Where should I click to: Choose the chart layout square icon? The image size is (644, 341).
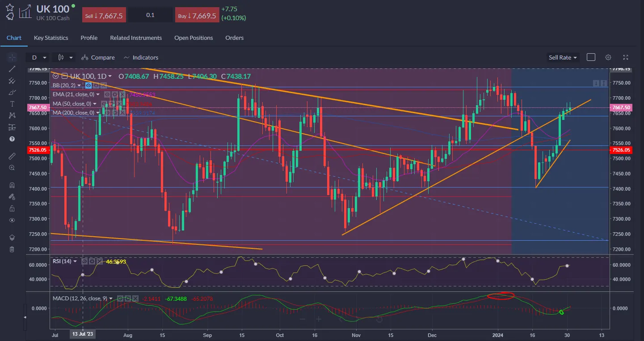(x=591, y=57)
